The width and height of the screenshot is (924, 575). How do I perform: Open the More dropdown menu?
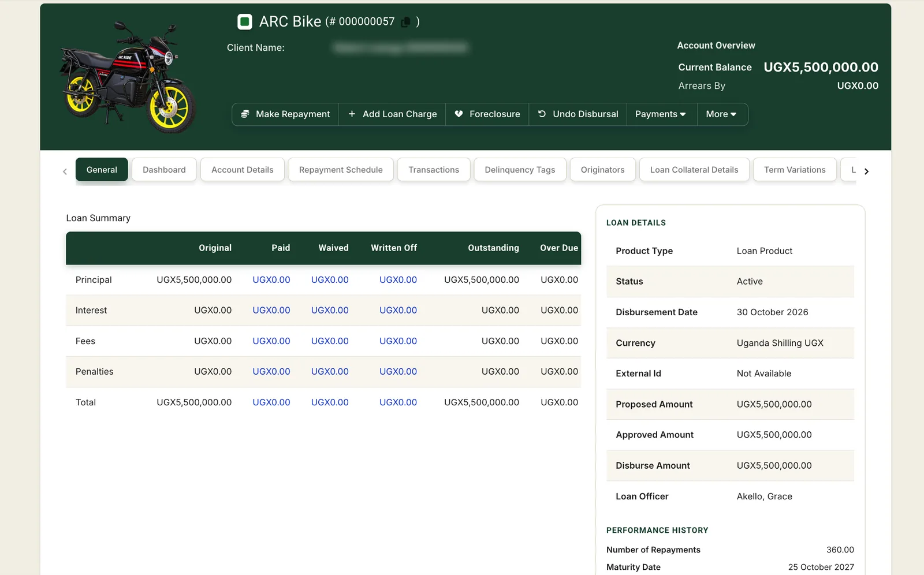click(722, 114)
